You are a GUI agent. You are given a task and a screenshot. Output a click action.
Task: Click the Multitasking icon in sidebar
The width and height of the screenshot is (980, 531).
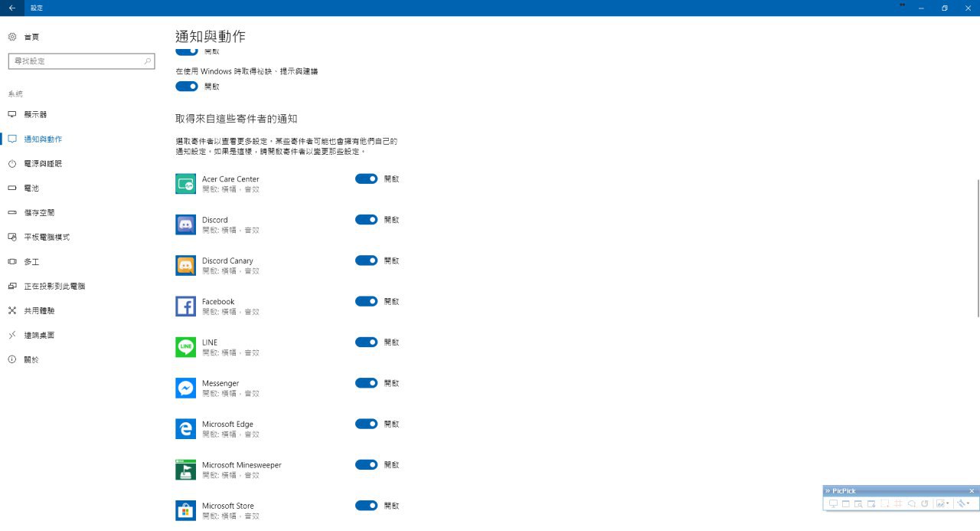point(12,261)
